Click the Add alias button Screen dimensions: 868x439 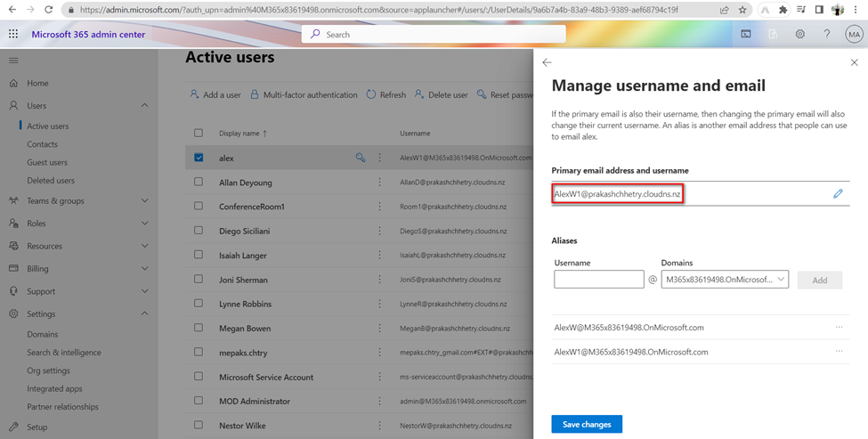820,280
